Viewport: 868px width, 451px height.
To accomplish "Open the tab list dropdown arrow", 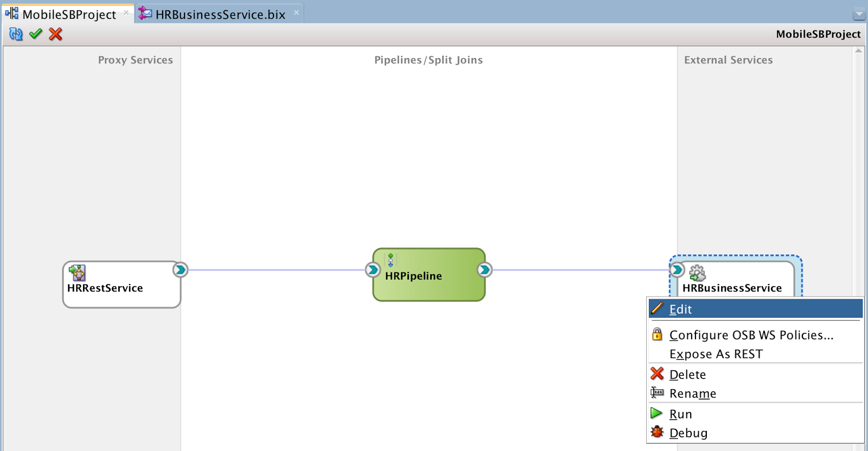I will point(859,14).
